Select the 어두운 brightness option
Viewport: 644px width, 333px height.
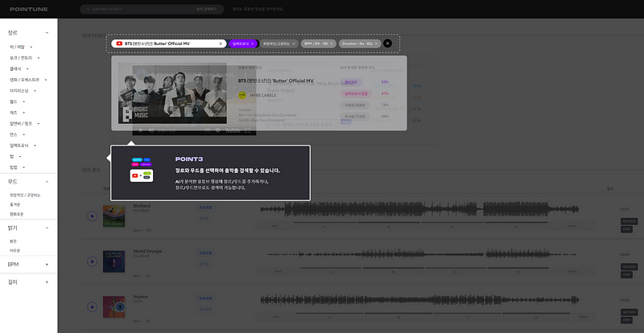pyautogui.click(x=14, y=250)
